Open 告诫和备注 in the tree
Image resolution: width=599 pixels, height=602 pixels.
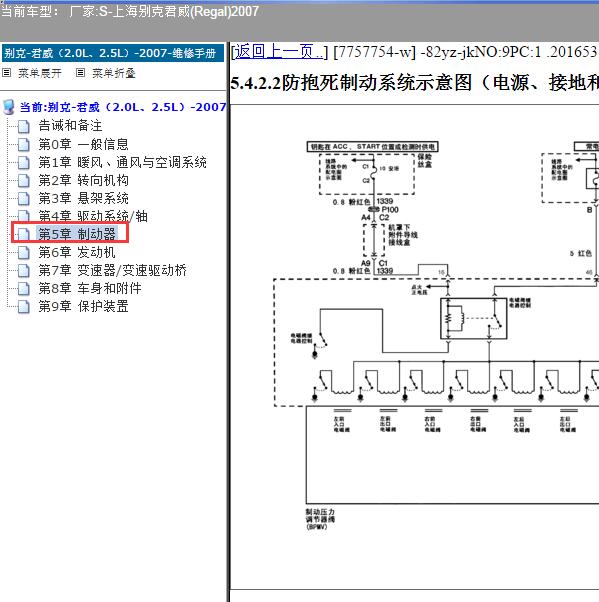point(70,126)
